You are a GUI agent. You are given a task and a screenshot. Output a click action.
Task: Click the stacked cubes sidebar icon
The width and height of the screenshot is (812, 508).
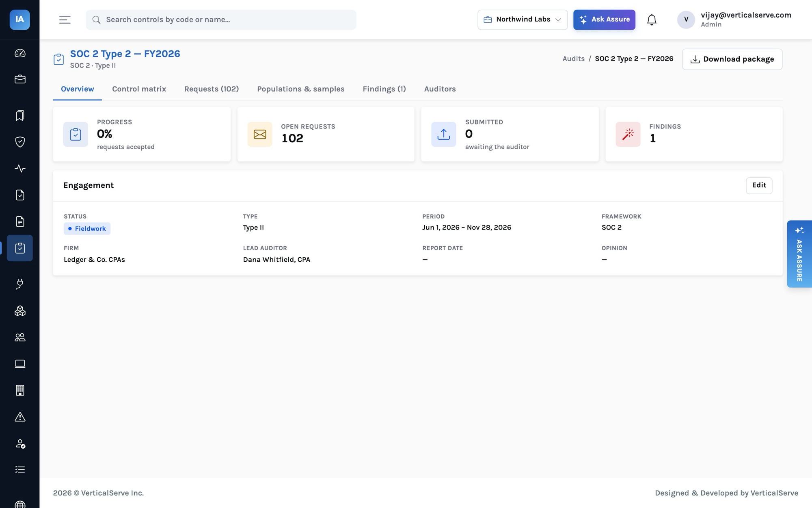tap(20, 311)
